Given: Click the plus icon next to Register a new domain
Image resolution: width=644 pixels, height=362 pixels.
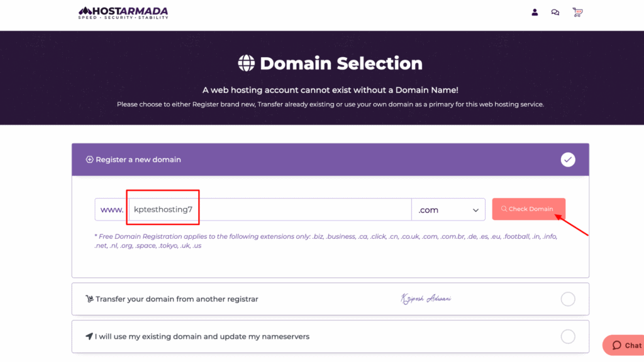Looking at the screenshot, I should point(89,160).
